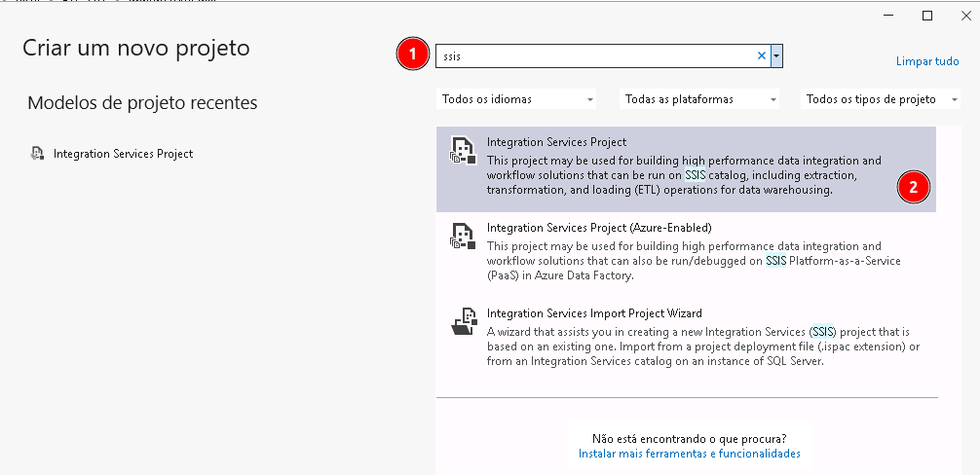Click the Limpar tudo link
This screenshot has width=980, height=475.
pyautogui.click(x=927, y=61)
